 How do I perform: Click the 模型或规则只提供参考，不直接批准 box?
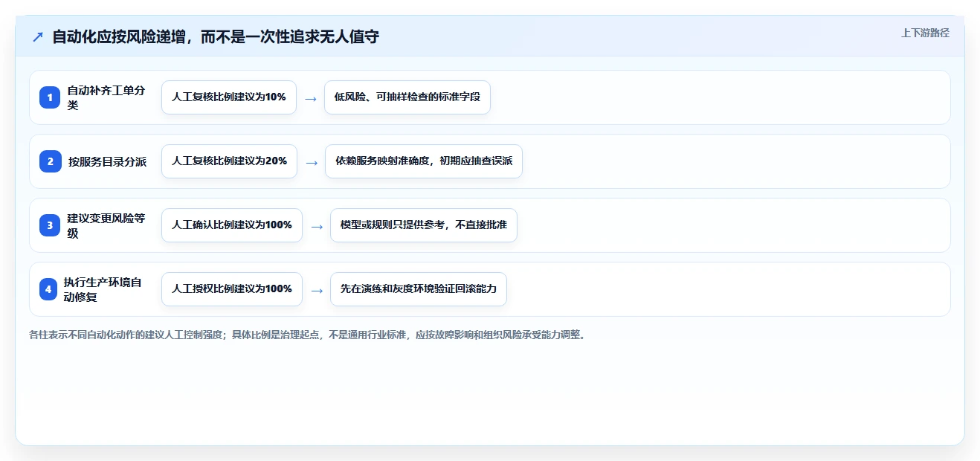point(424,225)
